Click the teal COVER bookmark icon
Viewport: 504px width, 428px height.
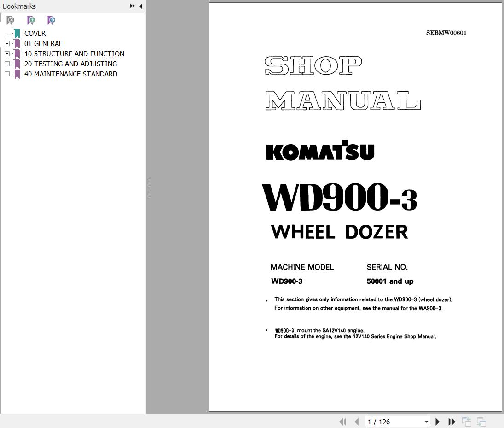[x=17, y=34]
